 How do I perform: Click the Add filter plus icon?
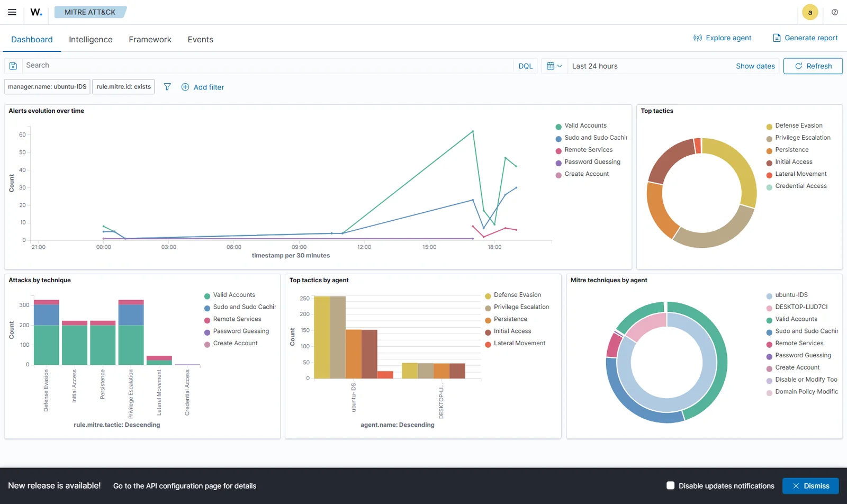coord(185,87)
